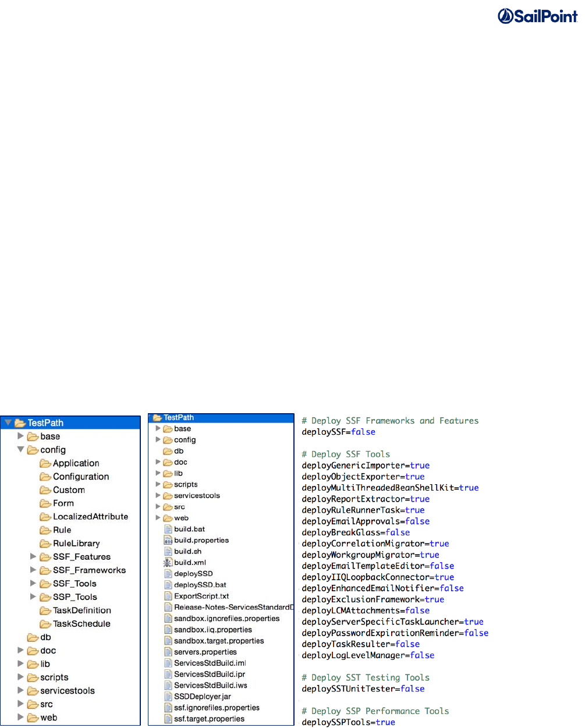Click the deployBreakGlass=false line
The height and width of the screenshot is (728, 585).
pyautogui.click(x=356, y=532)
